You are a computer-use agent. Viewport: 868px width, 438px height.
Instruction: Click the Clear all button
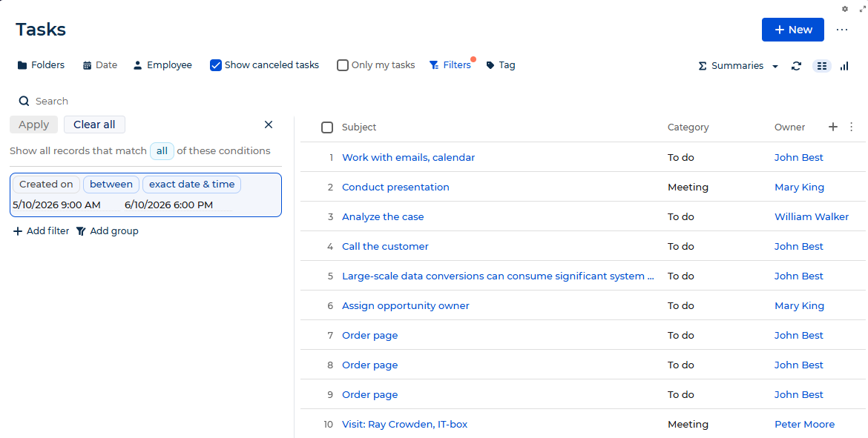coord(95,125)
